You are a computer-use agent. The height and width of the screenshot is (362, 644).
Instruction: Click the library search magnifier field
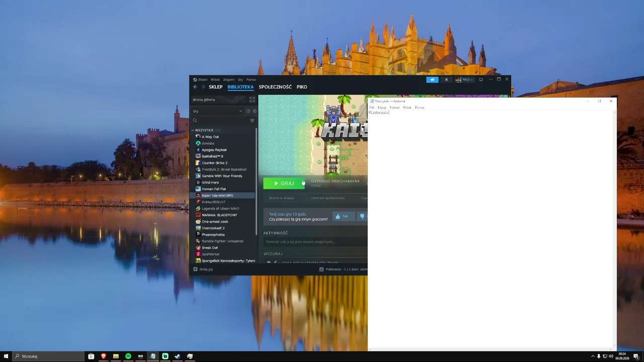pyautogui.click(x=221, y=121)
